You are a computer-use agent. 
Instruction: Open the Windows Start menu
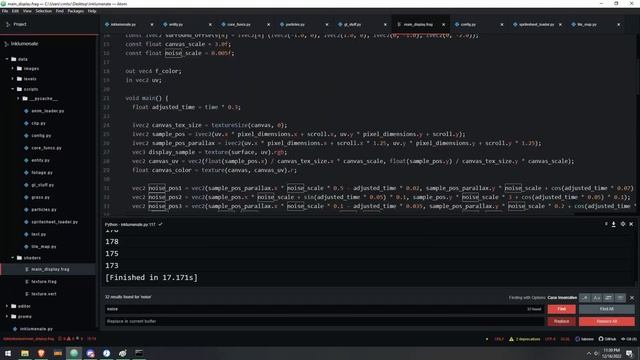click(x=8, y=353)
